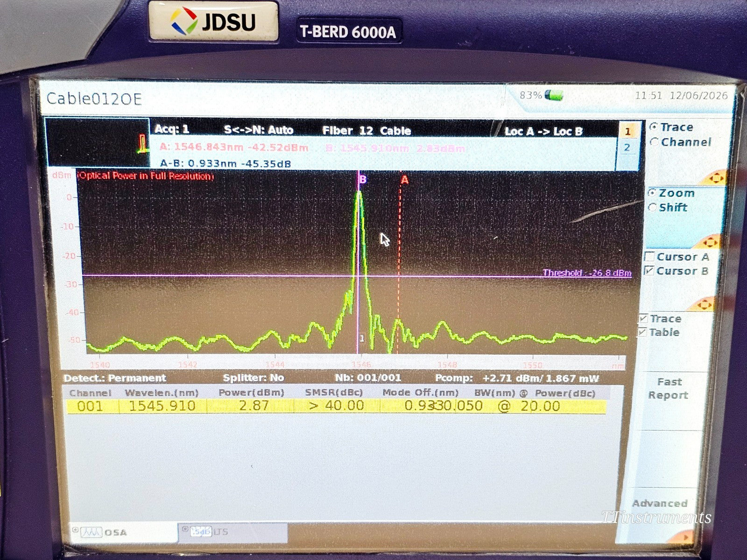Click the Cable012OE file title
This screenshot has width=747, height=560.
(94, 99)
